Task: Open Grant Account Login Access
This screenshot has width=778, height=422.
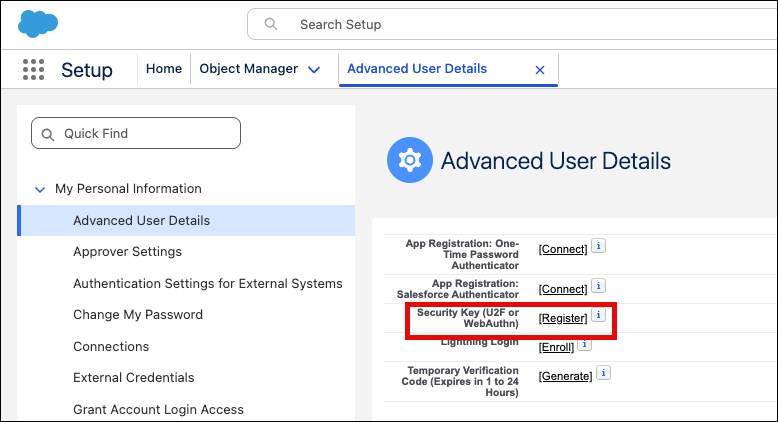Action: tap(158, 410)
